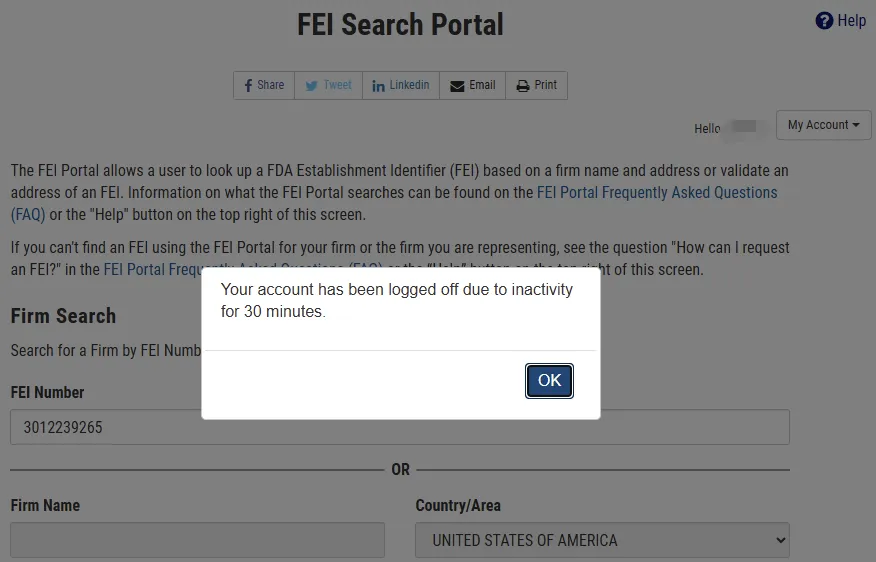
Task: Click the OR divider text
Action: (400, 469)
